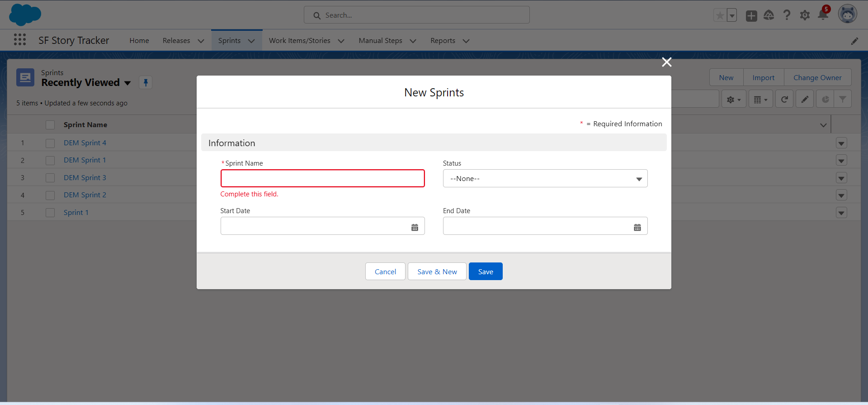Click the pencil icon to edit navigation

click(854, 41)
